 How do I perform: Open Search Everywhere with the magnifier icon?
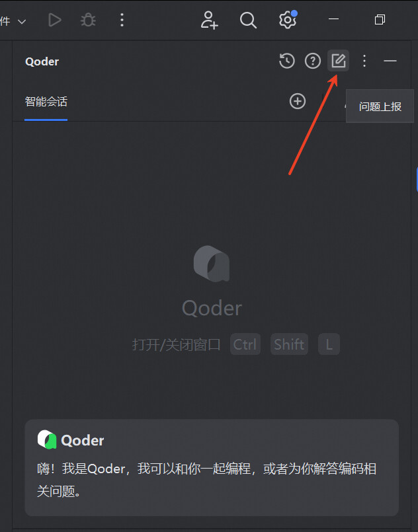pyautogui.click(x=248, y=20)
